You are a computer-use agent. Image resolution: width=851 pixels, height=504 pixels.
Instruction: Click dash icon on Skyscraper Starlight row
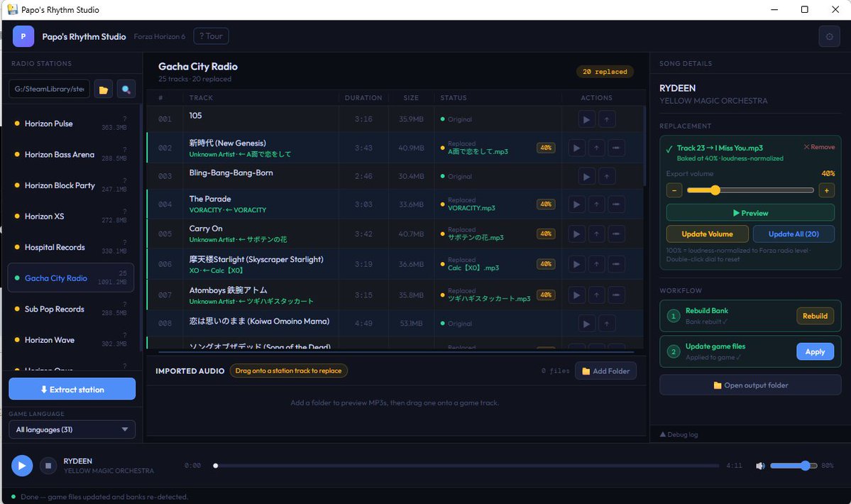coord(616,264)
